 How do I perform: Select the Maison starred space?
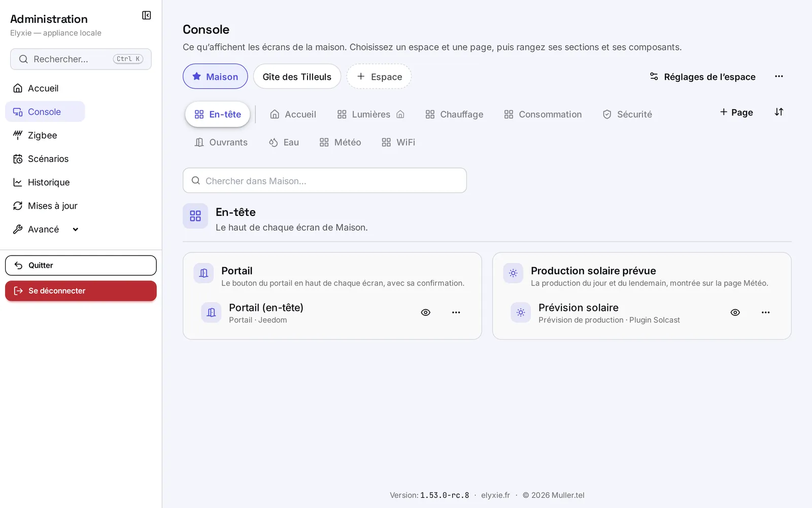click(x=215, y=76)
